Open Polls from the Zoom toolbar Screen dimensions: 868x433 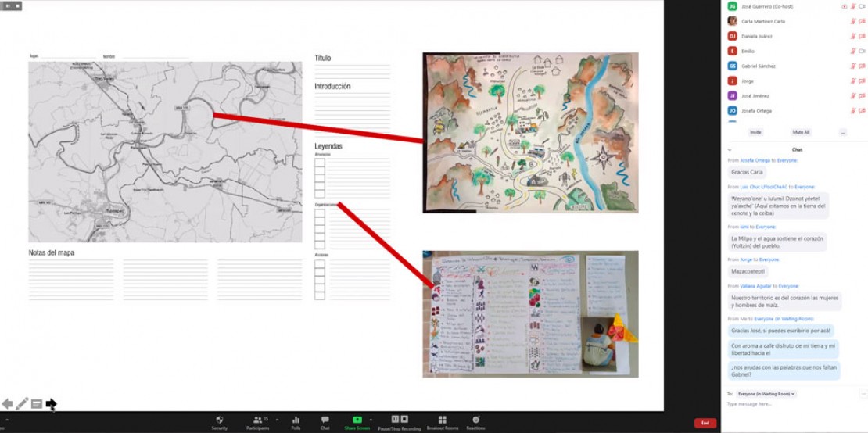click(296, 423)
